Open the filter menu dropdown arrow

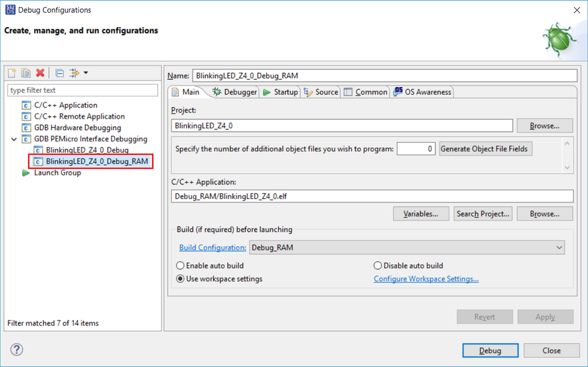[86, 73]
